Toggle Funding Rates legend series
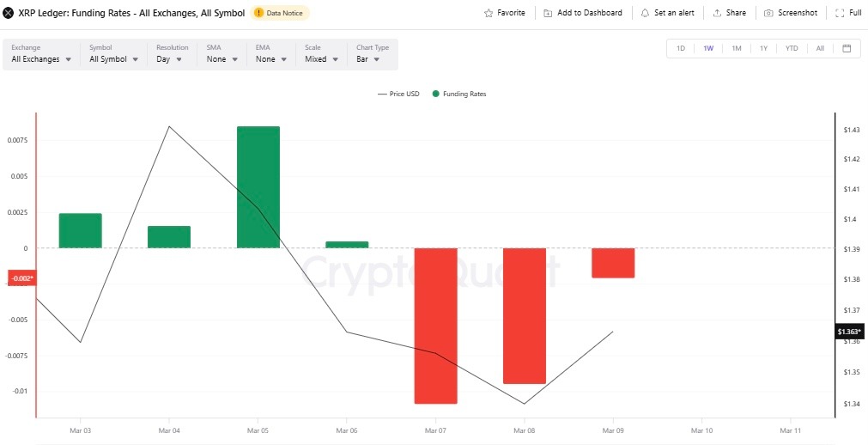The width and height of the screenshot is (868, 445). [x=459, y=94]
